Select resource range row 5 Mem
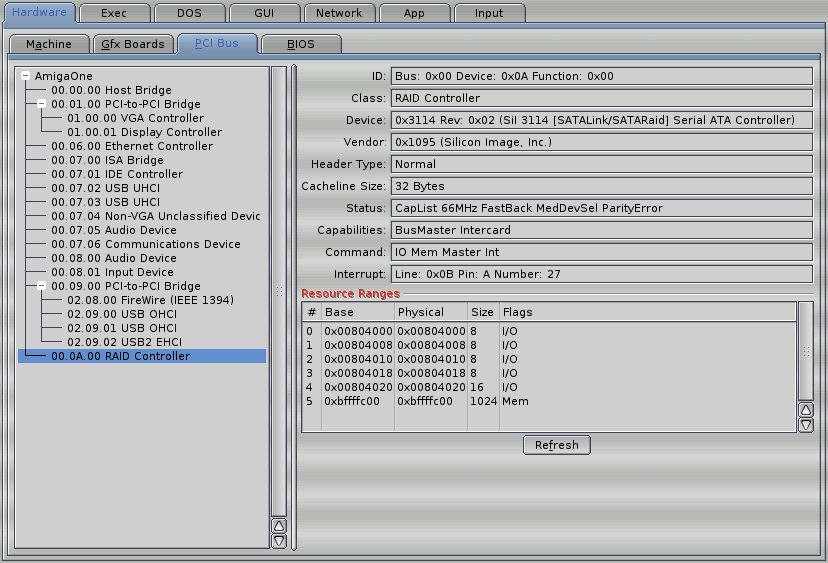 420,401
